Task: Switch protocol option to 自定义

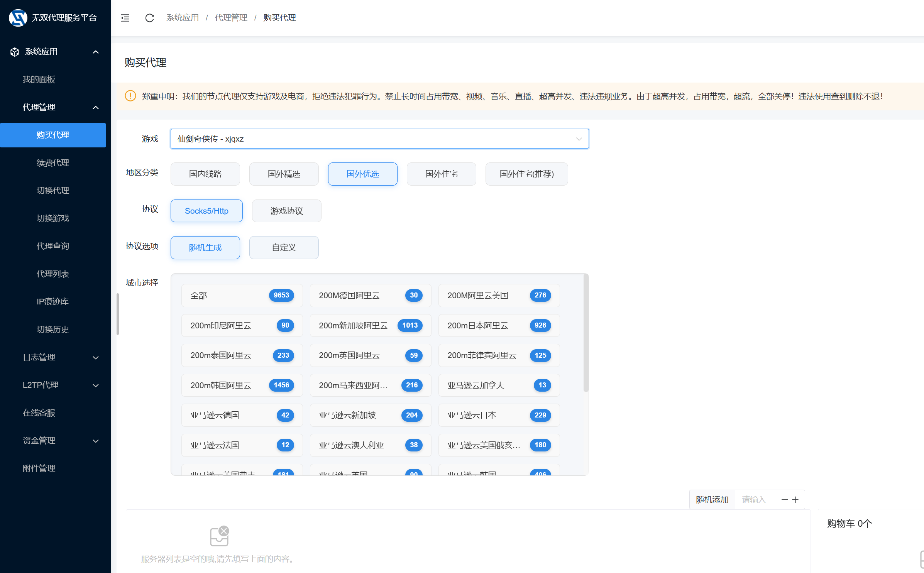Action: coord(284,248)
